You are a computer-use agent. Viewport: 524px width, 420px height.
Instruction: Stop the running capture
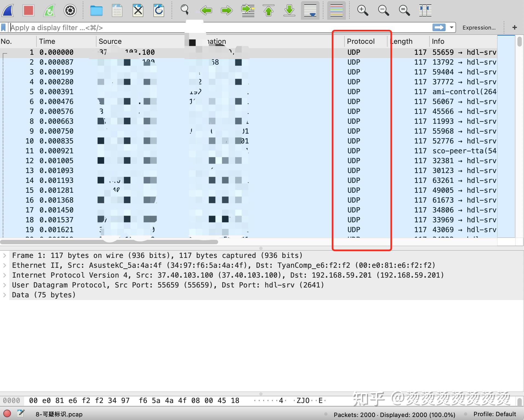(28, 10)
